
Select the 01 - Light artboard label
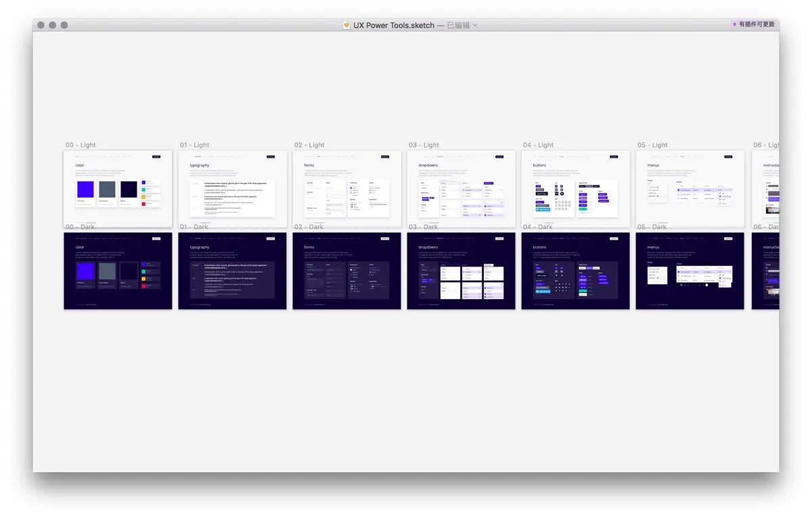click(x=194, y=145)
